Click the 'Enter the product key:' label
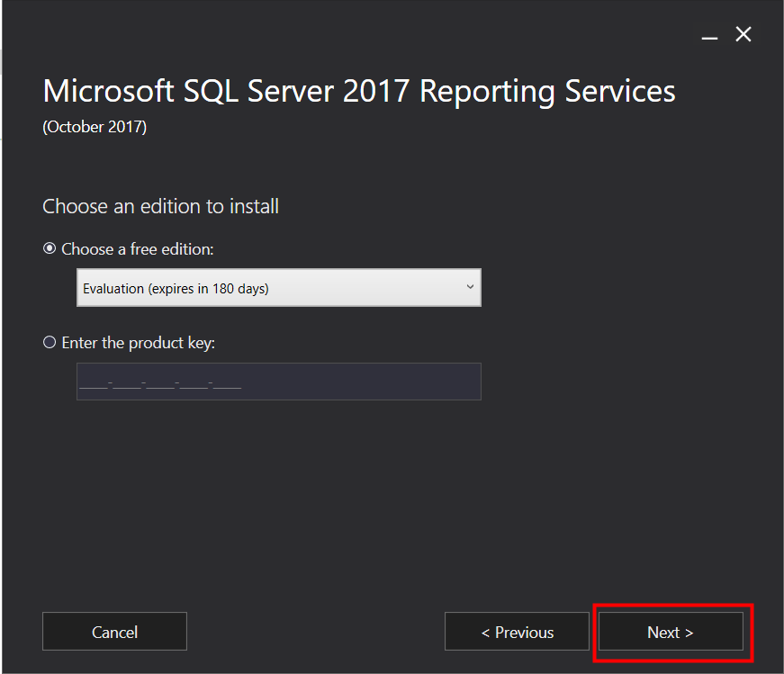 pos(139,343)
